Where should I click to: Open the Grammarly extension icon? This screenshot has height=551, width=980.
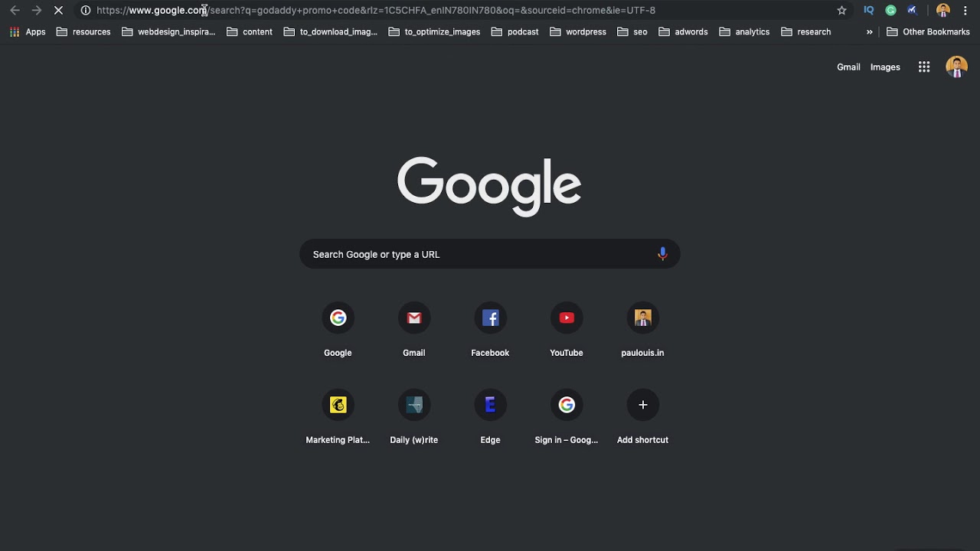click(x=890, y=10)
